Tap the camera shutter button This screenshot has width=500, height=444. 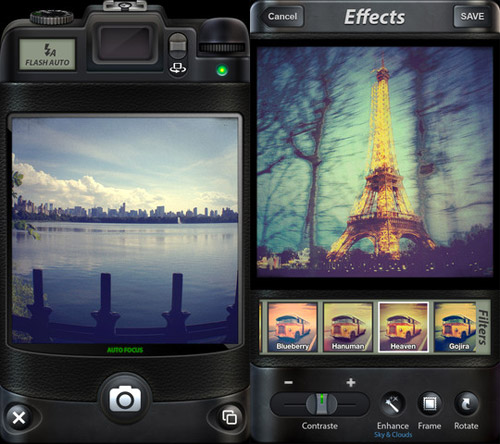click(125, 399)
